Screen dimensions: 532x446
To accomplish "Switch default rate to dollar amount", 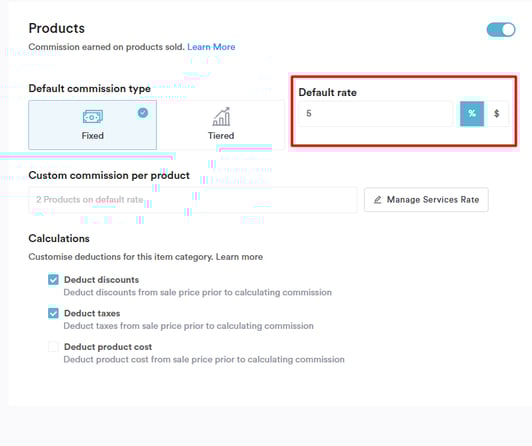I will [x=496, y=114].
